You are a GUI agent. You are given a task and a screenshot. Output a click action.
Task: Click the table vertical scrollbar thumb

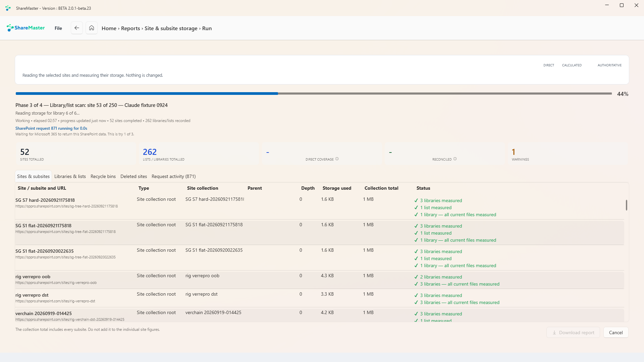(626, 205)
